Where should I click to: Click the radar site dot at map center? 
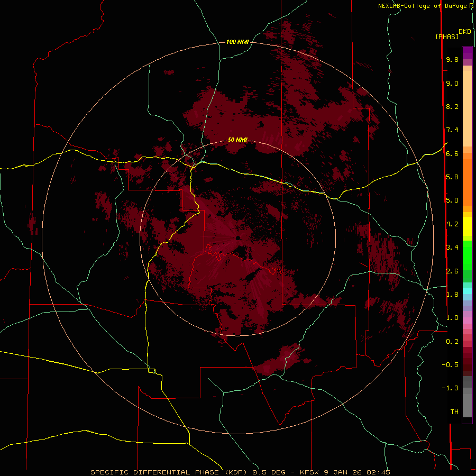[238, 237]
